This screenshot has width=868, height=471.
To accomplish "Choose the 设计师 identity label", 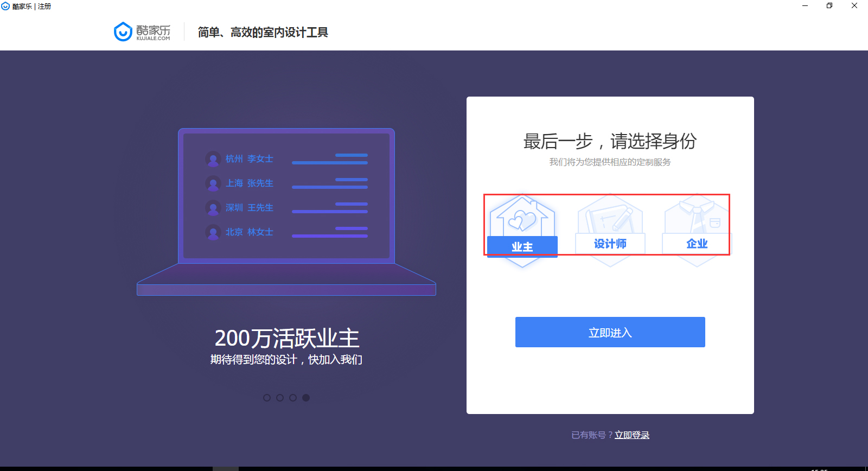I will pyautogui.click(x=610, y=244).
